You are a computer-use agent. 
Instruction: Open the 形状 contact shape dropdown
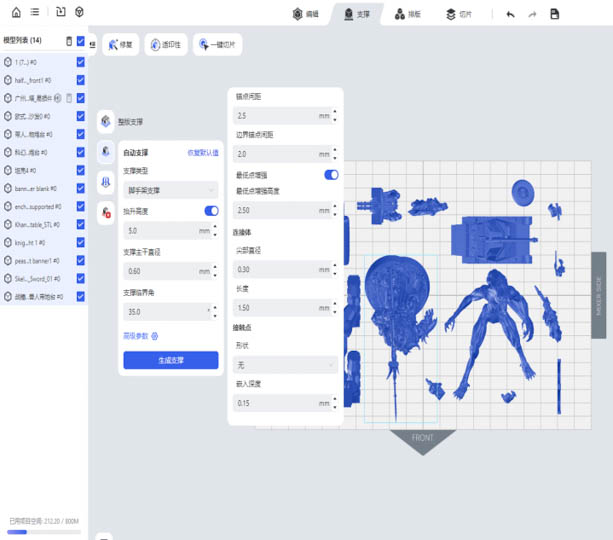(285, 365)
